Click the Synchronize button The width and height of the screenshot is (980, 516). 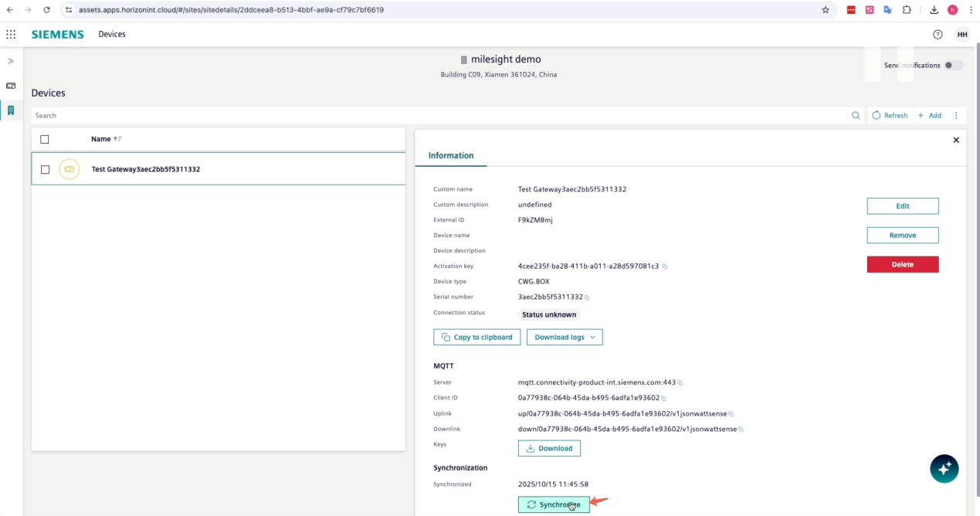pos(554,504)
